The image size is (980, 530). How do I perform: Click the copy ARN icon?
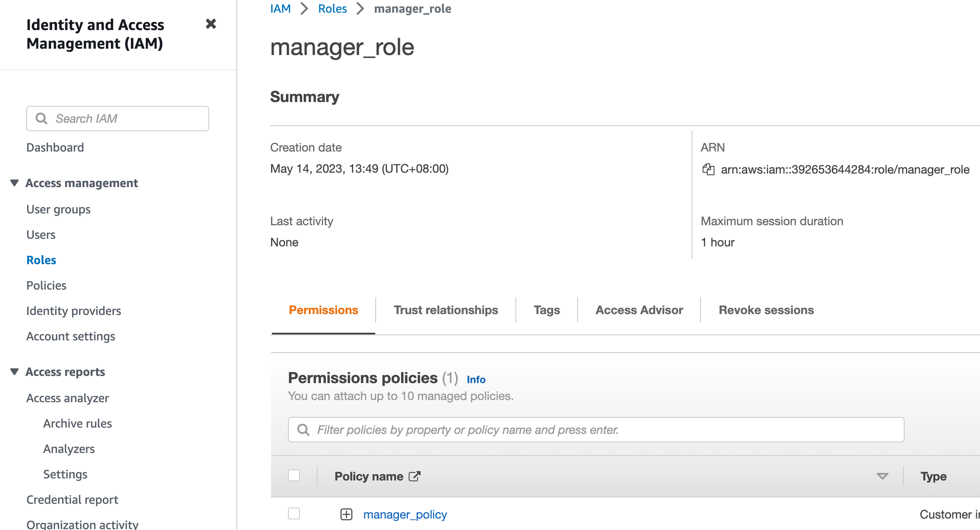pyautogui.click(x=708, y=169)
